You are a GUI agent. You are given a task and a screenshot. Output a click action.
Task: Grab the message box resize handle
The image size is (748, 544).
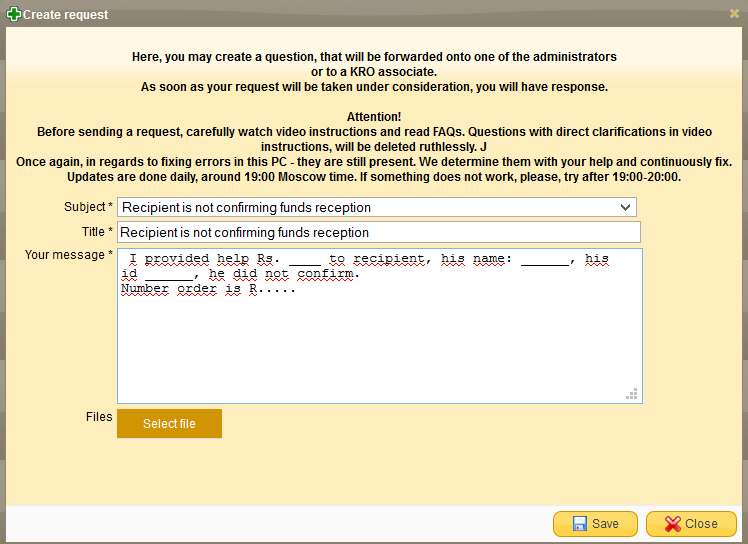click(x=632, y=394)
